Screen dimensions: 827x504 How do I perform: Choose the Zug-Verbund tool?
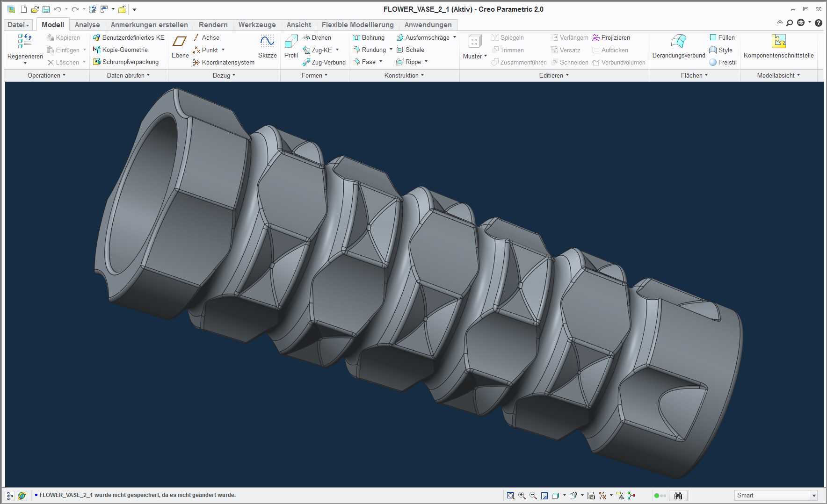324,62
